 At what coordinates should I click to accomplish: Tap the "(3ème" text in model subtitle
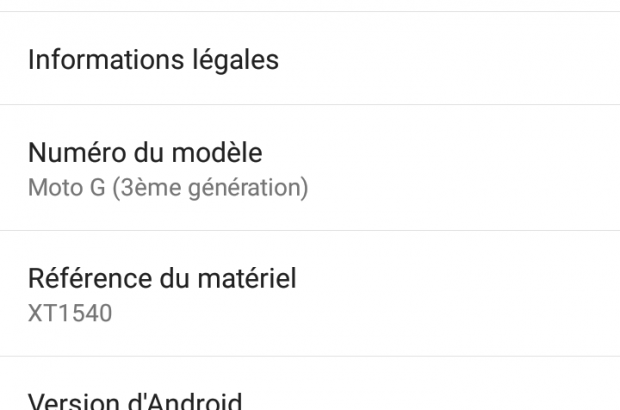[146, 187]
